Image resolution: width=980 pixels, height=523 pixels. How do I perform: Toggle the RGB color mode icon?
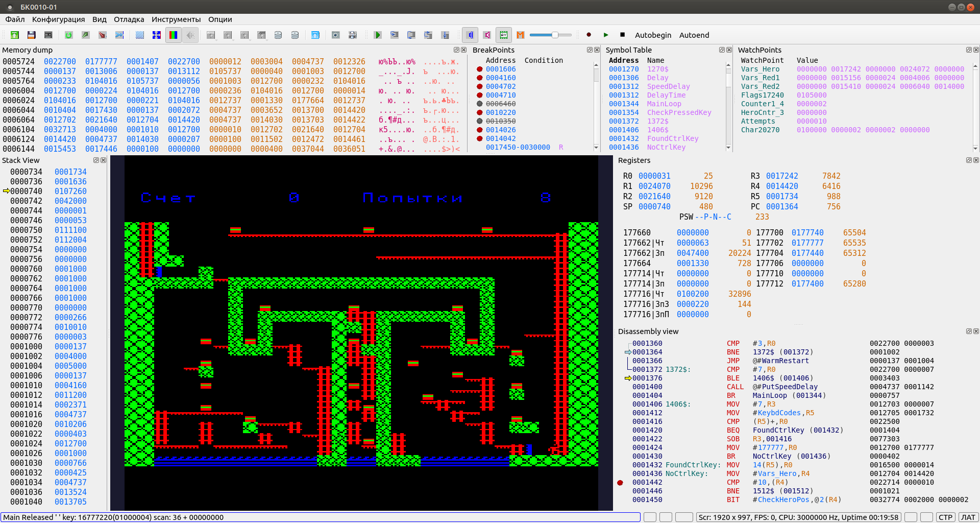[x=174, y=35]
